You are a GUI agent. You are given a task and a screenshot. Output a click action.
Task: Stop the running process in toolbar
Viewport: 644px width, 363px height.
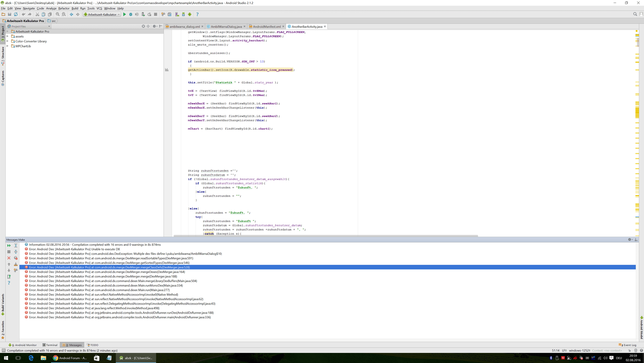(x=156, y=14)
